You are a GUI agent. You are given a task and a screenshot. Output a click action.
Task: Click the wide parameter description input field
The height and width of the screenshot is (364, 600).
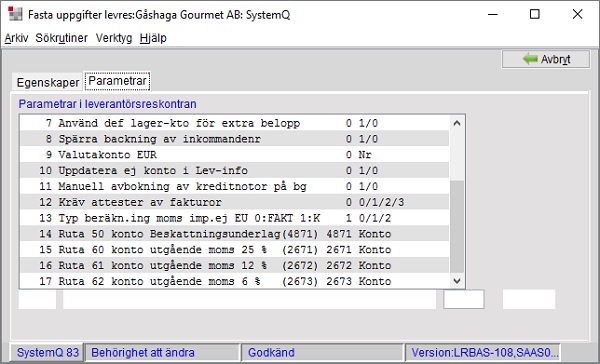249,299
